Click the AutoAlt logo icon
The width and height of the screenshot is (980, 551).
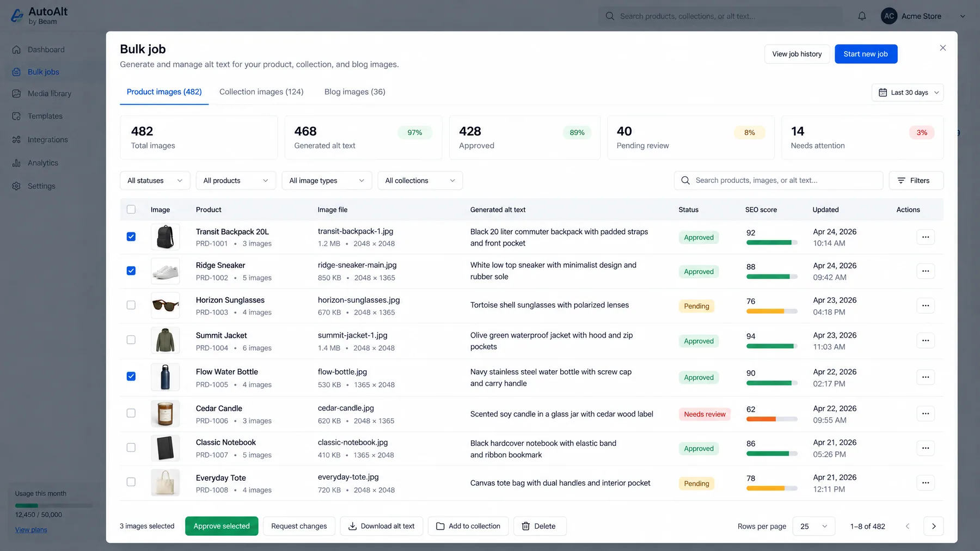[17, 16]
